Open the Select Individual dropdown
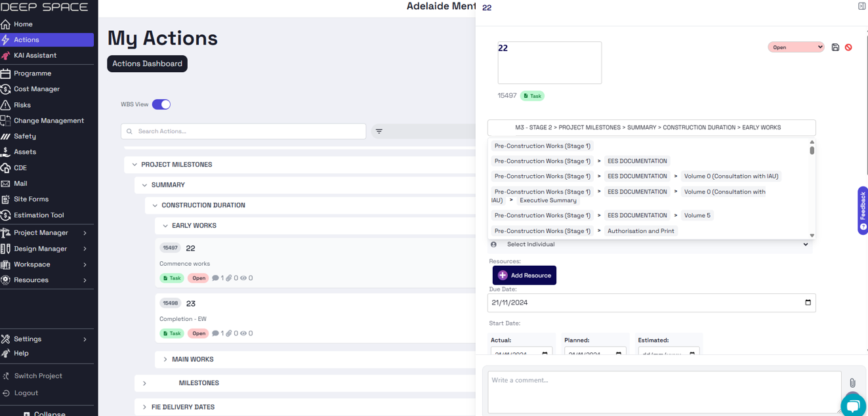The image size is (868, 416). point(650,244)
